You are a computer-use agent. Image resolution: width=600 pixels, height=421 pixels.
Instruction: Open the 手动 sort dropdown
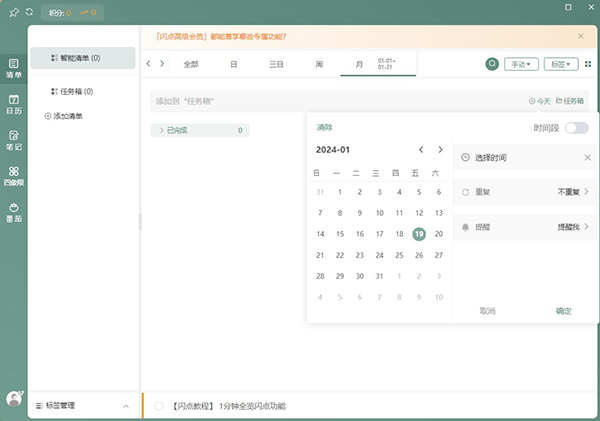click(520, 64)
